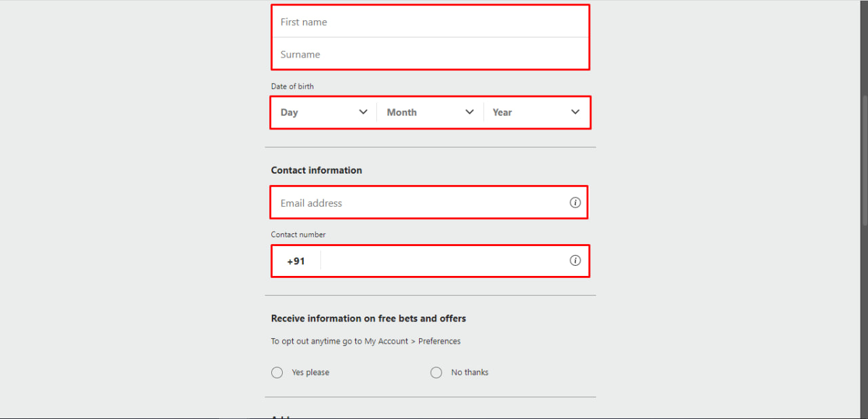Image resolution: width=868 pixels, height=419 pixels.
Task: Click the page's vertical scrollbar thumb
Action: pyautogui.click(x=864, y=159)
